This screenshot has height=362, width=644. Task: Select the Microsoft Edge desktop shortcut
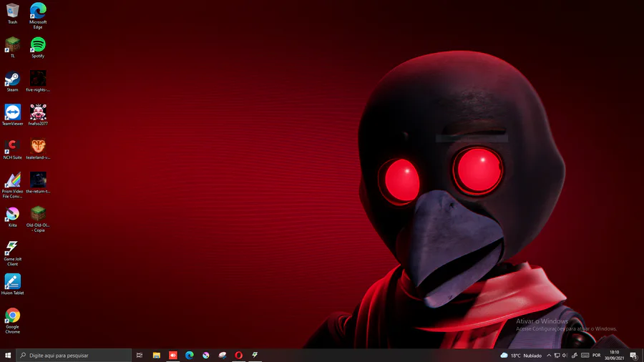point(38,16)
